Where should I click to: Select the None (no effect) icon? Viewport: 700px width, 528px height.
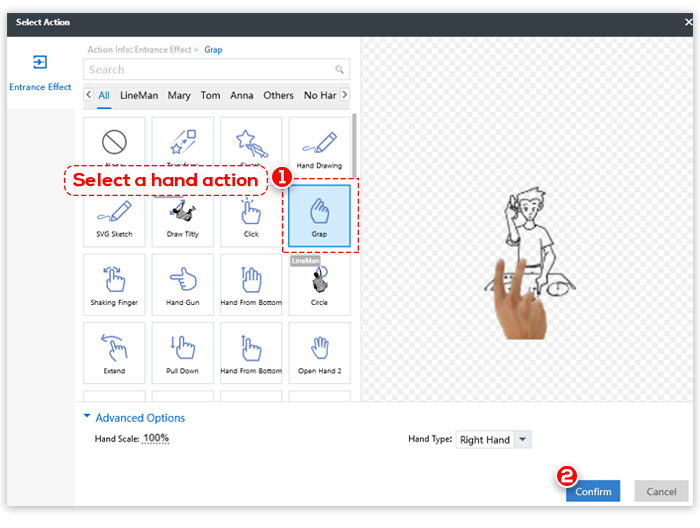114,142
